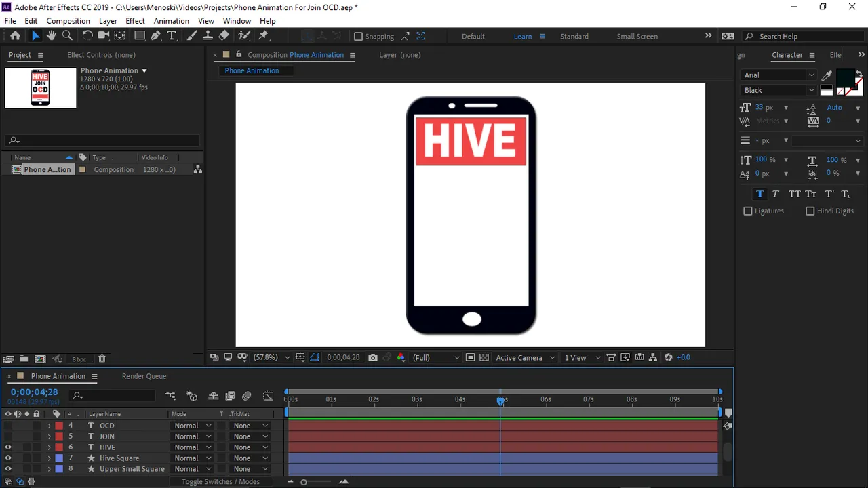Select the Pan Behind anchor point tool
This screenshot has height=488, width=868.
pyautogui.click(x=119, y=36)
